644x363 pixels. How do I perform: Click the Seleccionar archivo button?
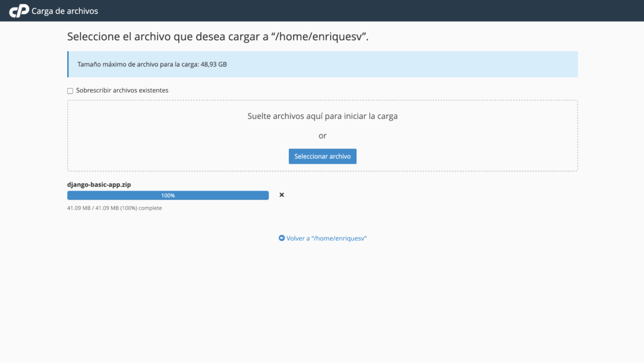(x=323, y=157)
